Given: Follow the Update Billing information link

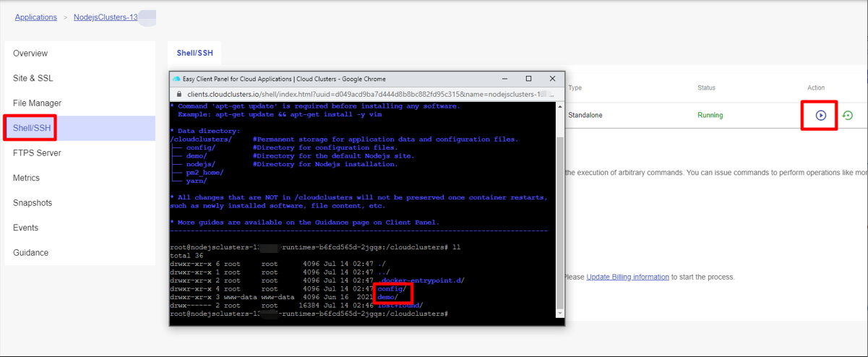Looking at the screenshot, I should click(627, 277).
